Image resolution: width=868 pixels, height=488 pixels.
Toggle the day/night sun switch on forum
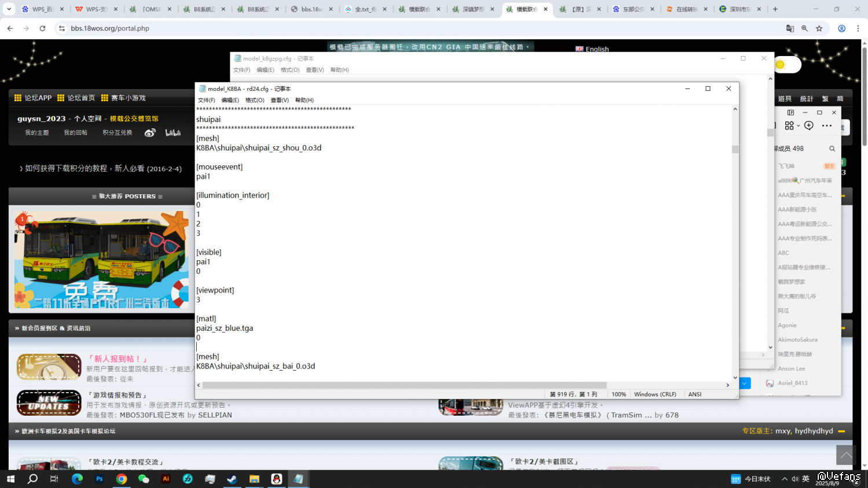[x=786, y=65]
